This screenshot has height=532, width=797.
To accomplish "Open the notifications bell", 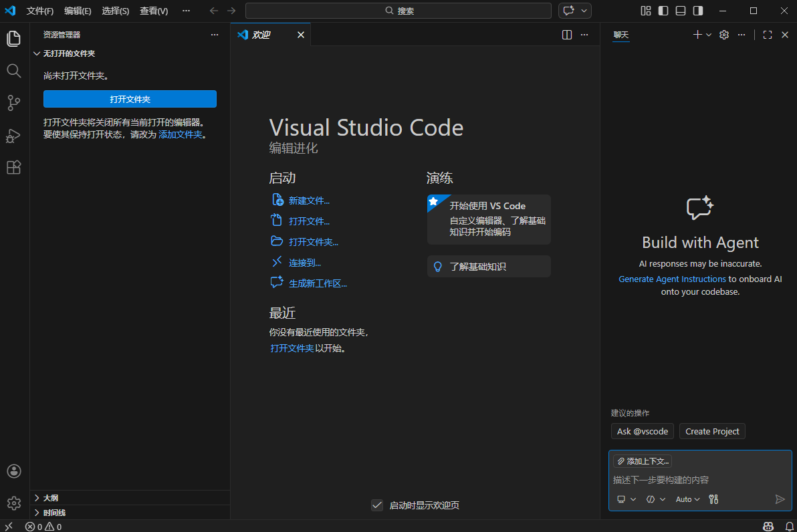I will pyautogui.click(x=789, y=527).
